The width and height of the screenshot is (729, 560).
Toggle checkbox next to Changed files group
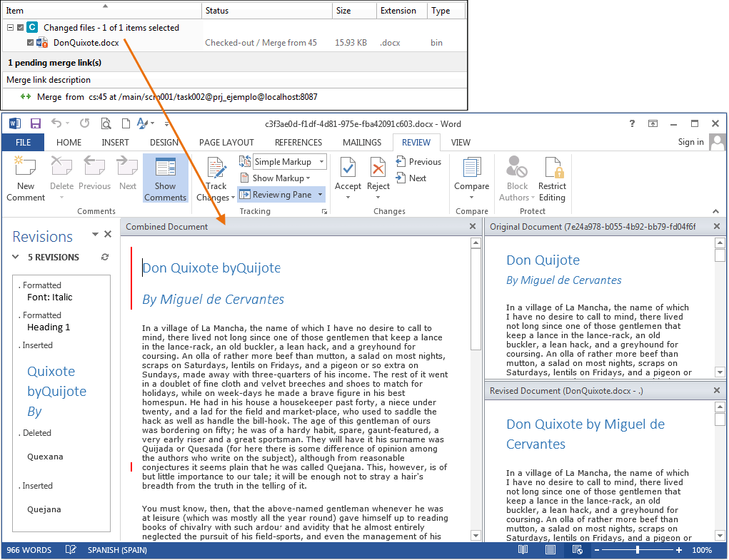click(x=20, y=27)
